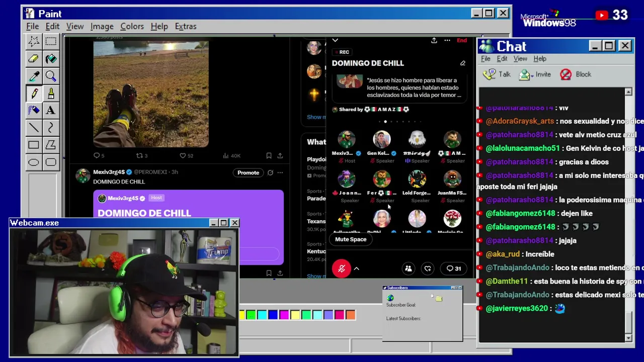This screenshot has width=644, height=362.
Task: Click the Chat scrollbar up arrow
Action: click(628, 92)
